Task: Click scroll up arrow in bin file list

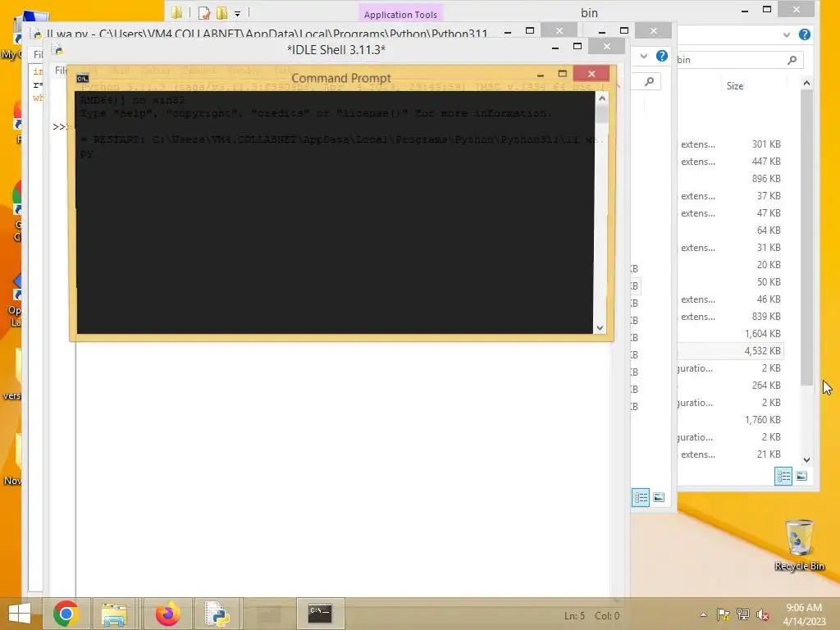Action: (807, 83)
